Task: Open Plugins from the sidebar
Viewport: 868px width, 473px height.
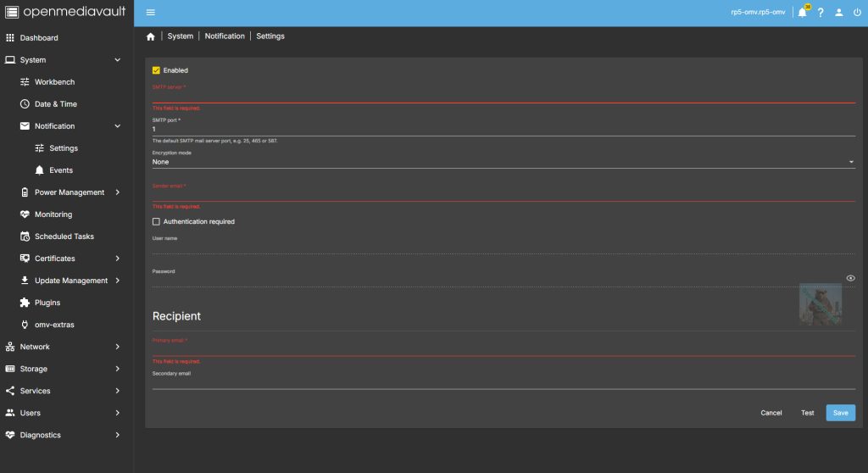Action: pos(47,303)
